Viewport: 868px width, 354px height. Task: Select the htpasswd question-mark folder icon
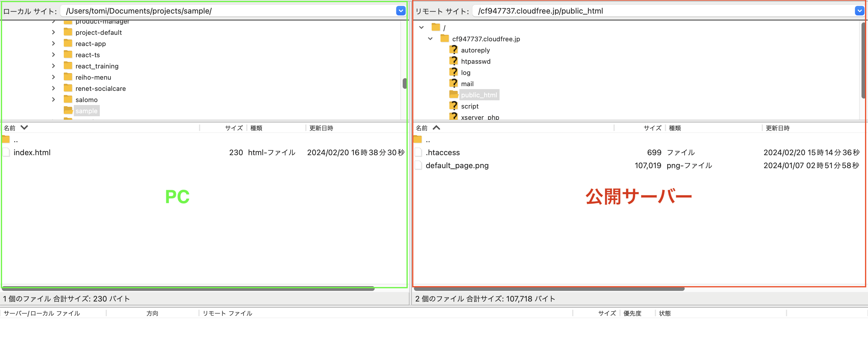click(x=453, y=61)
